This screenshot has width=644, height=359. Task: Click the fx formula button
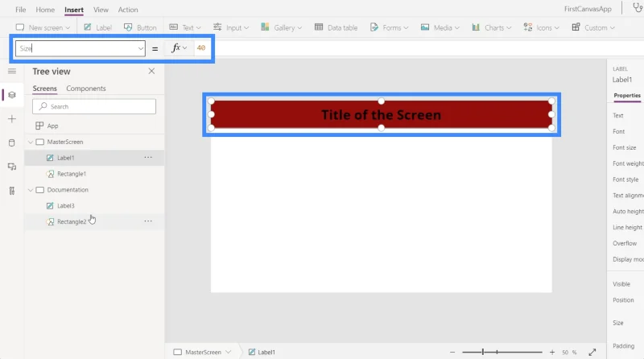pos(179,48)
